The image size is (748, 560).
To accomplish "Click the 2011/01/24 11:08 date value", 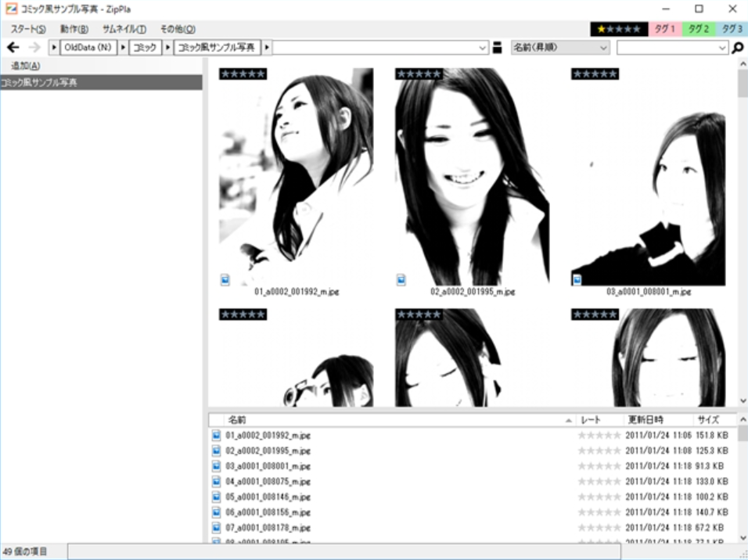I will tap(658, 451).
